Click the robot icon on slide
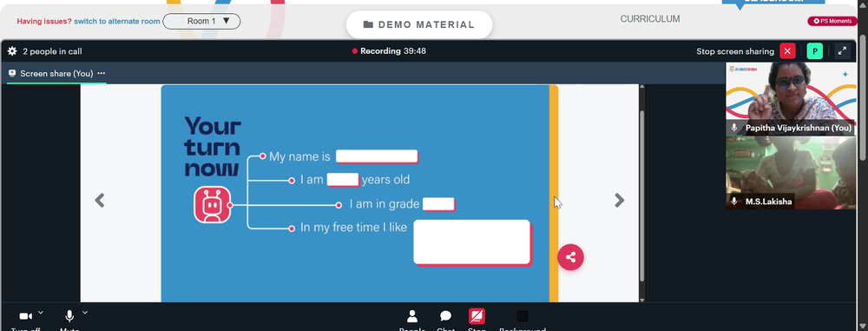This screenshot has width=868, height=331. pyautogui.click(x=213, y=204)
